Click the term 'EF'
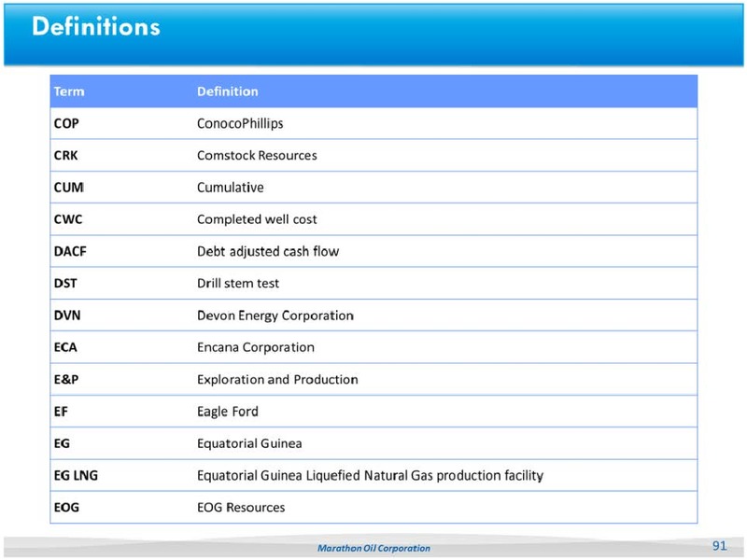Screen dimensions: 747x560 pyautogui.click(x=61, y=412)
